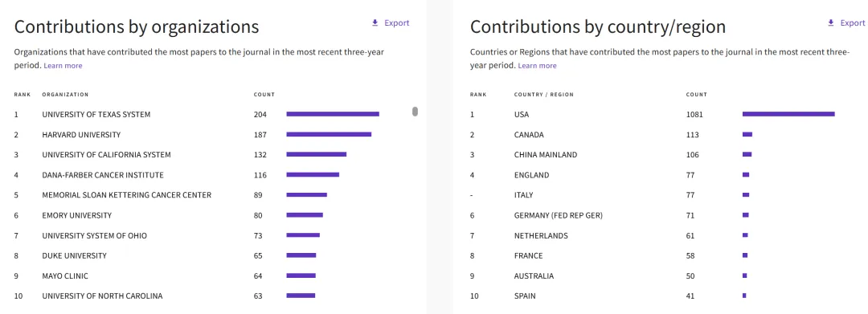Click the Germany (Fed Rep Ger) entry
The image size is (868, 314).
(558, 215)
